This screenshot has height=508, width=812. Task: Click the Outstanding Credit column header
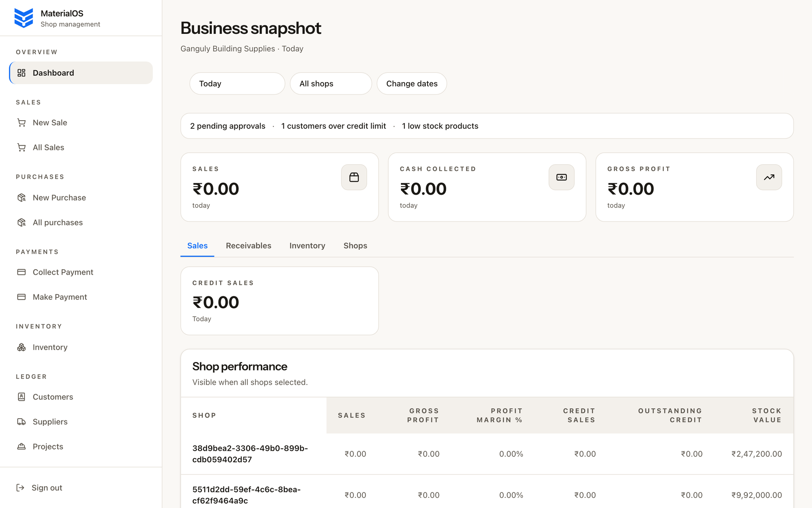coord(670,415)
